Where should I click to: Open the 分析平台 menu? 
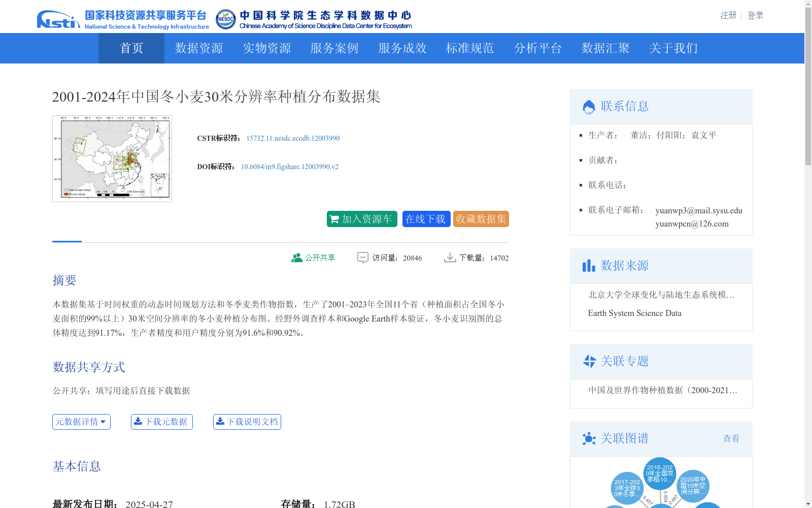[x=538, y=48]
